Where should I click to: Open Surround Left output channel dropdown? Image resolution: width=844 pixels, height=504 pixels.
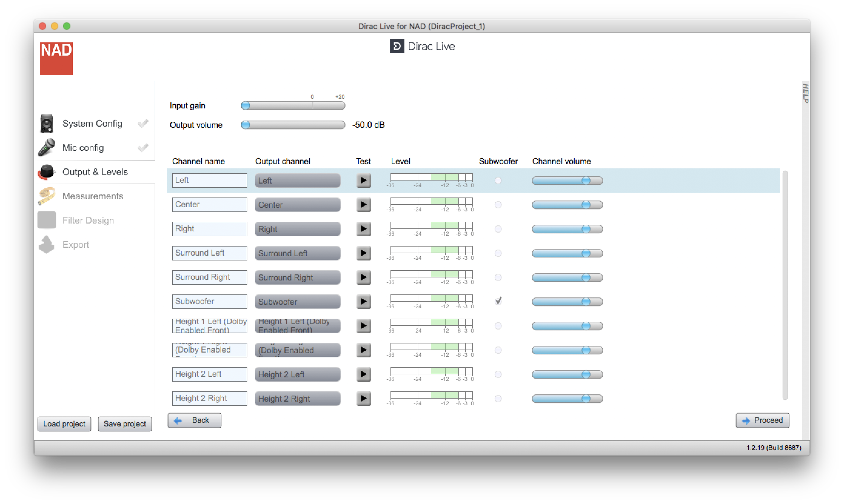pos(297,253)
